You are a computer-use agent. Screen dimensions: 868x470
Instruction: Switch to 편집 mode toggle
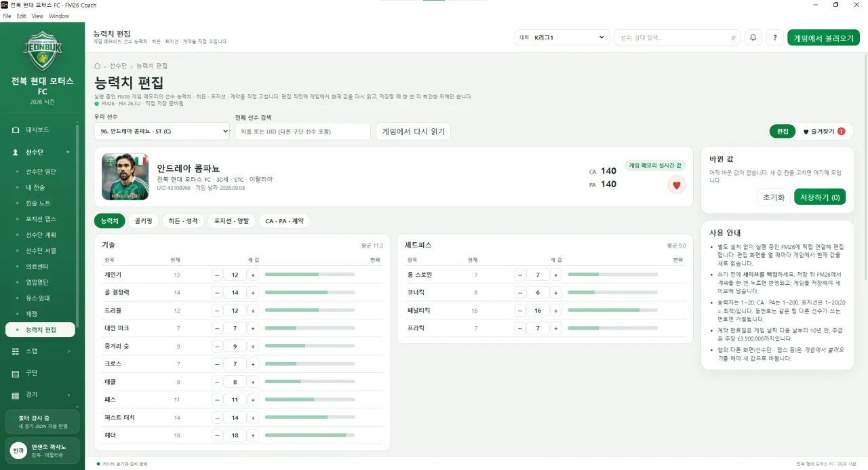point(783,132)
